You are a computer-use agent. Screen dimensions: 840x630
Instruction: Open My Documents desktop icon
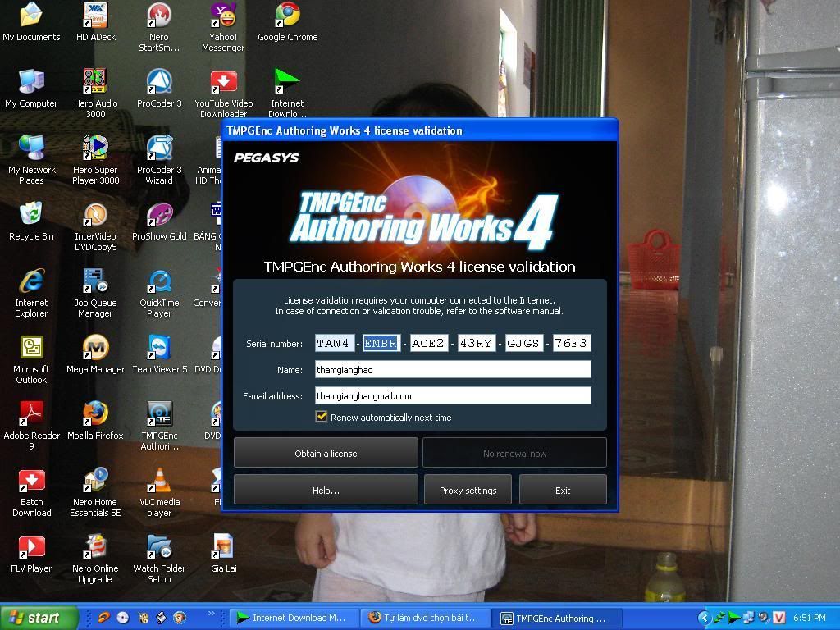coord(31,21)
